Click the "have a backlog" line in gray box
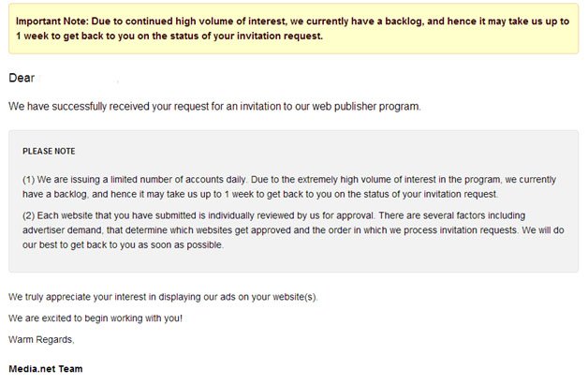The image size is (588, 384). (x=260, y=194)
